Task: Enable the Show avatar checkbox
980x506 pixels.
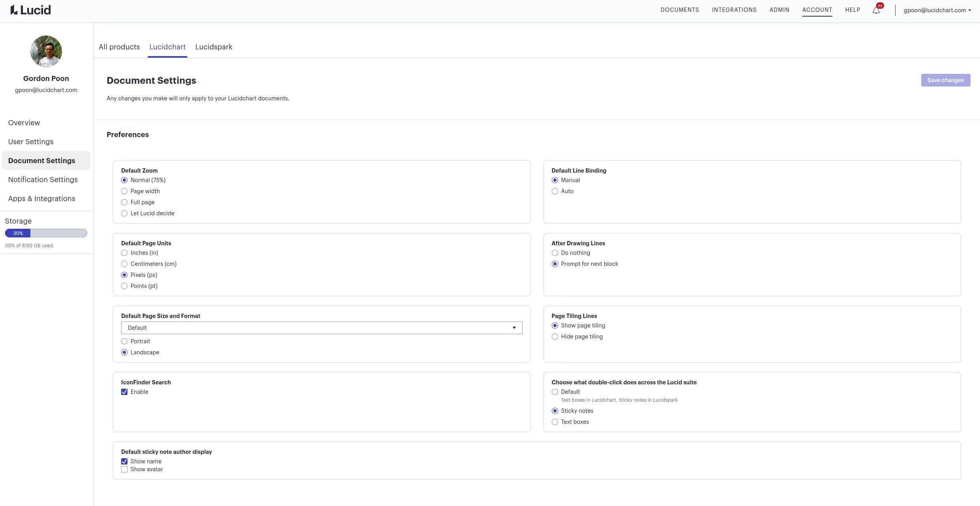Action: coord(124,469)
